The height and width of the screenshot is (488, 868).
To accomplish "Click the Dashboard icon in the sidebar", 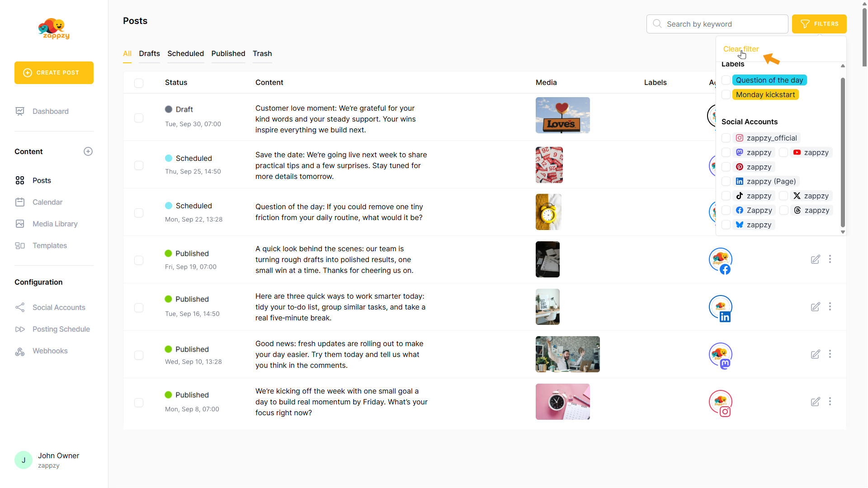I will pos(20,111).
